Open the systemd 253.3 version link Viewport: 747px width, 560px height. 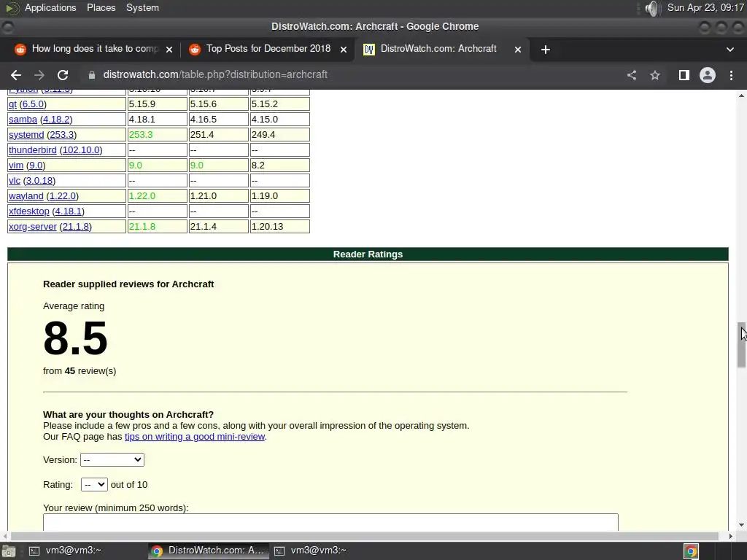pos(62,135)
